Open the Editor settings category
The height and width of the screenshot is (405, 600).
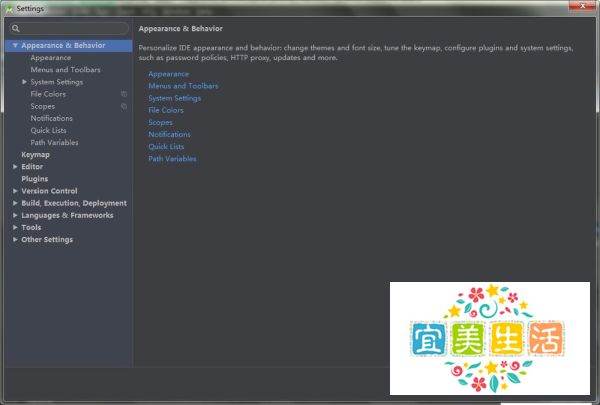[32, 167]
